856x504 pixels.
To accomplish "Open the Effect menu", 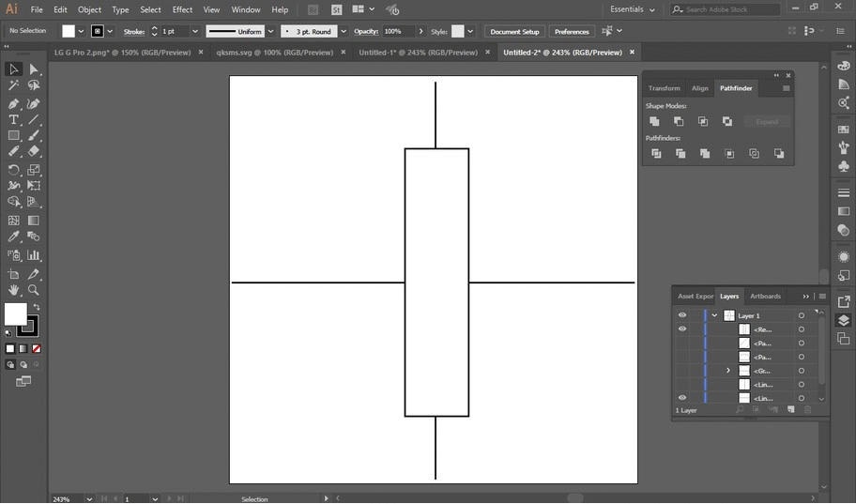I will (x=182, y=9).
